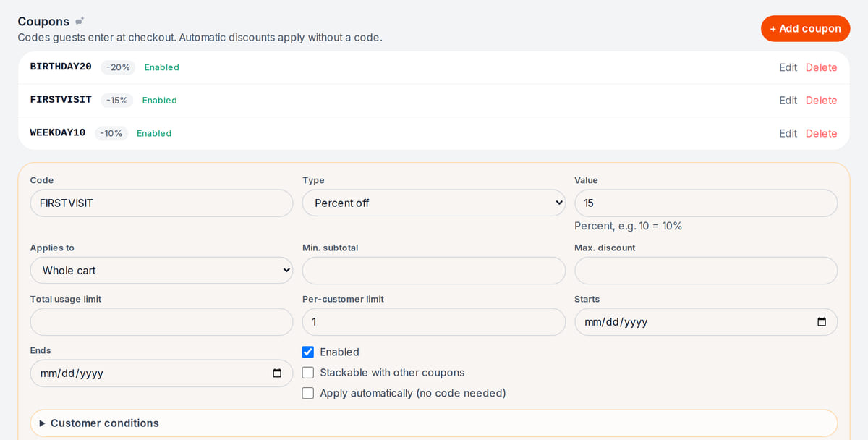This screenshot has height=440, width=868.
Task: Open the calendar picker in Starts field
Action: coord(822,322)
